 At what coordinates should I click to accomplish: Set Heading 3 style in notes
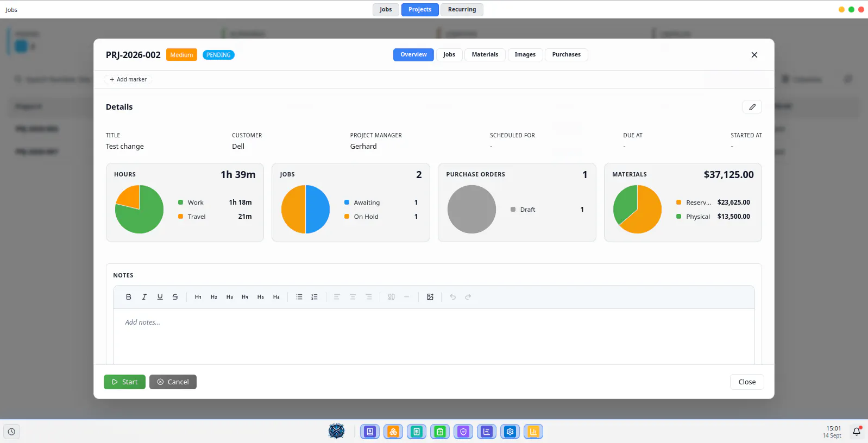(230, 297)
